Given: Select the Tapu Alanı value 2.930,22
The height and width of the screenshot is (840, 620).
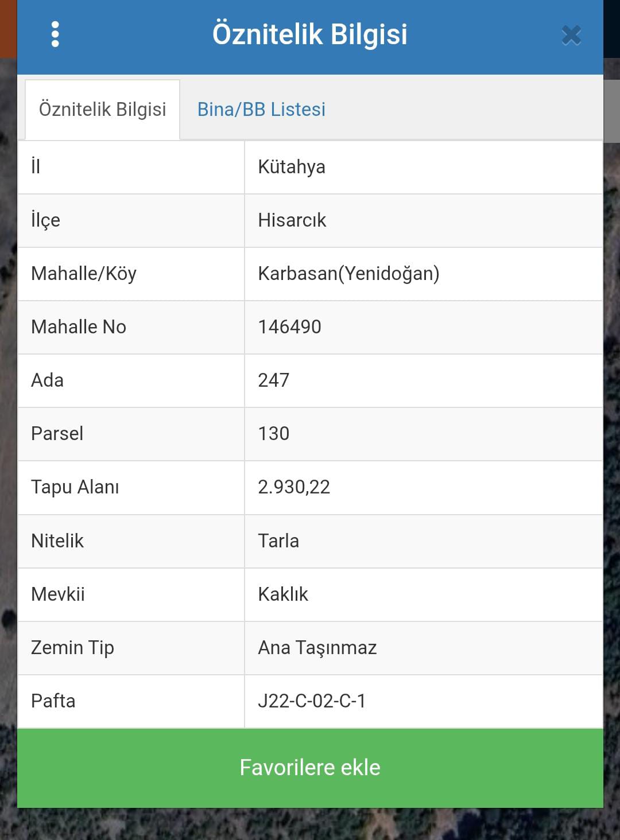Looking at the screenshot, I should [x=294, y=487].
